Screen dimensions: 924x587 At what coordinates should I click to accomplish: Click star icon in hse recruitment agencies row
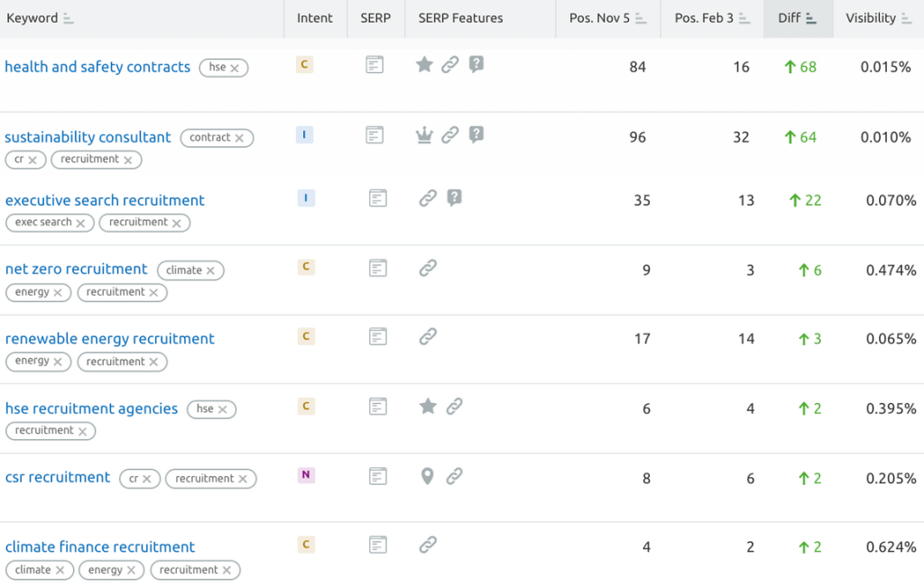click(x=428, y=407)
